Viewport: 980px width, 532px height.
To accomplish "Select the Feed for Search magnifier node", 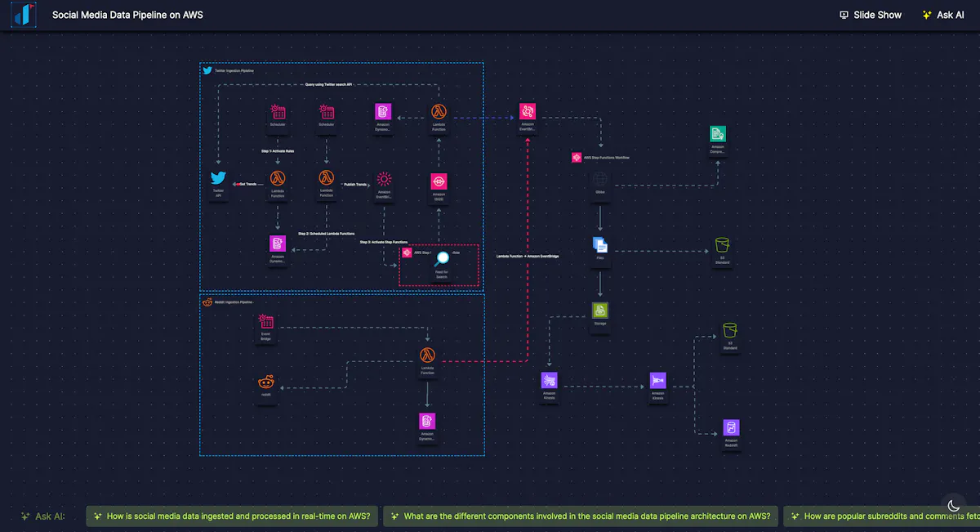I will [442, 259].
